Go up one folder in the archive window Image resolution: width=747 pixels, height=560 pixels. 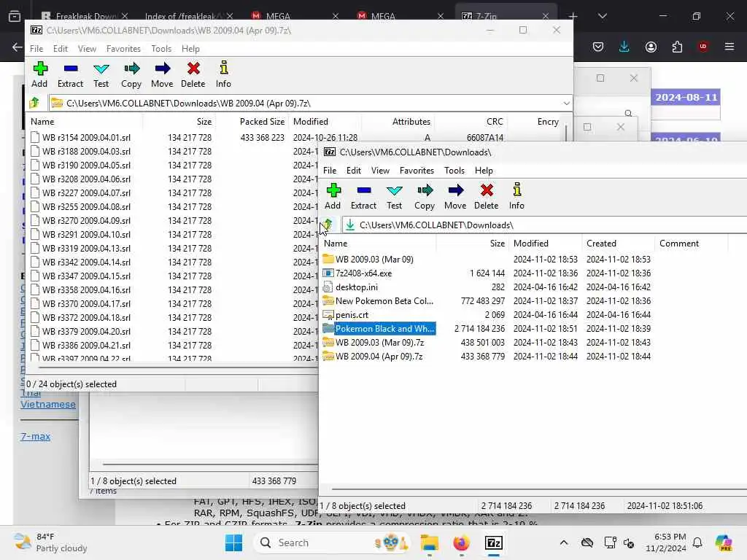pyautogui.click(x=34, y=103)
